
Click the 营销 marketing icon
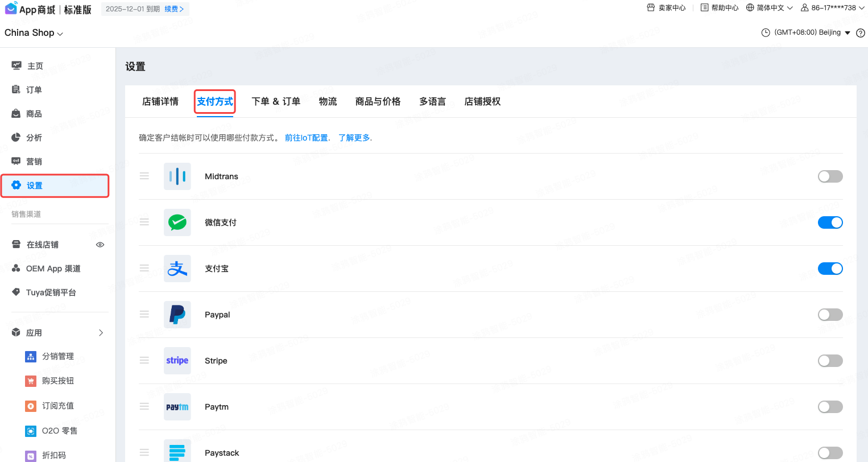pos(16,161)
